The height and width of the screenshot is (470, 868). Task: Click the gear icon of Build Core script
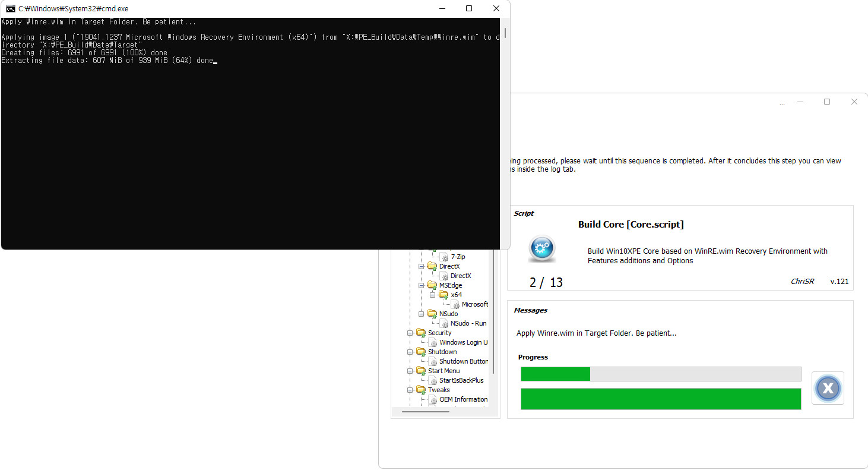(541, 248)
